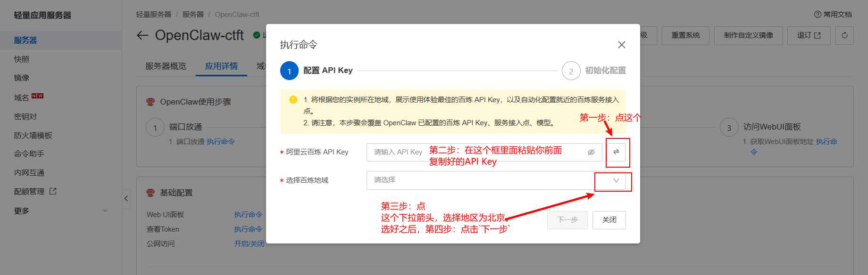868x275 pixels.
Task: Click the 基础配置 section icon
Action: point(150,193)
